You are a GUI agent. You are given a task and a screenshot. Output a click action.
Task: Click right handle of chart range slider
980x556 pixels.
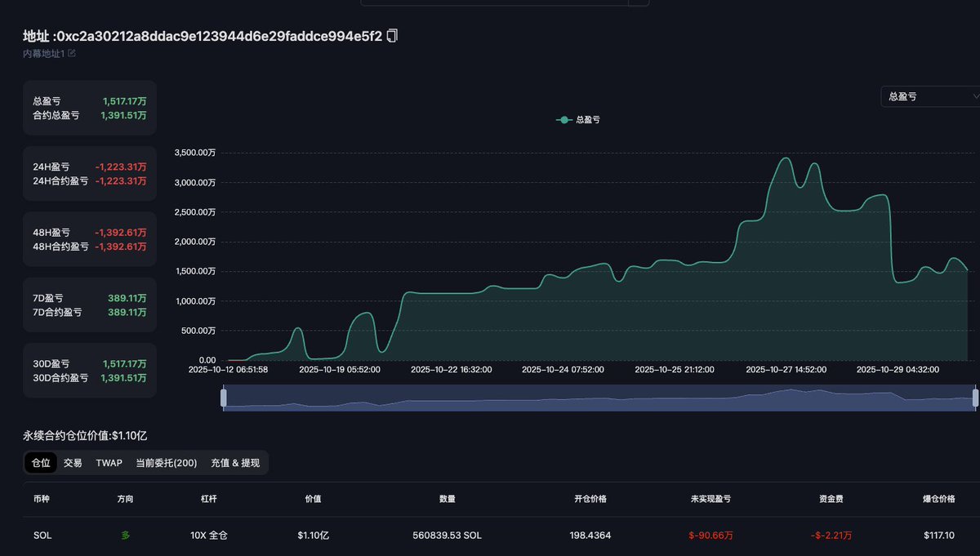tap(975, 398)
